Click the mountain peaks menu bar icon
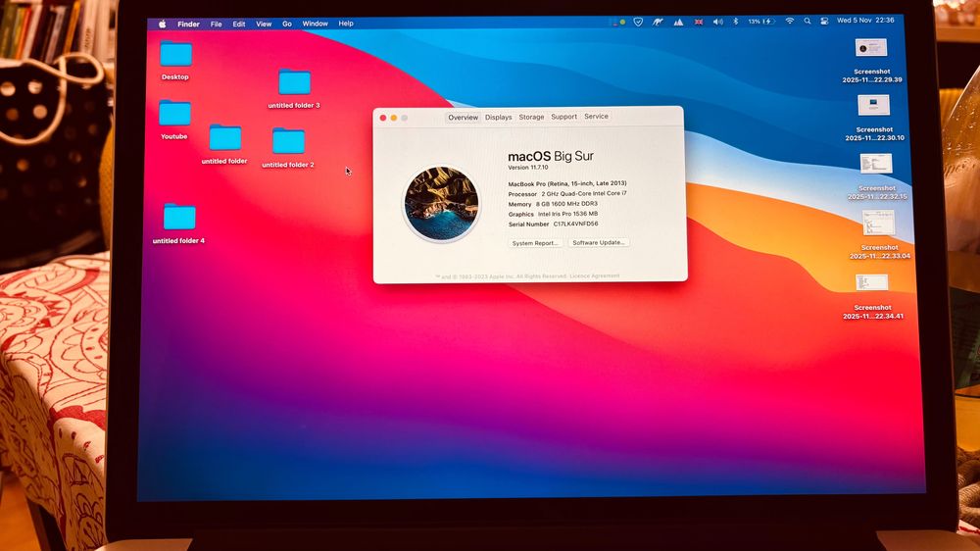 (x=678, y=22)
